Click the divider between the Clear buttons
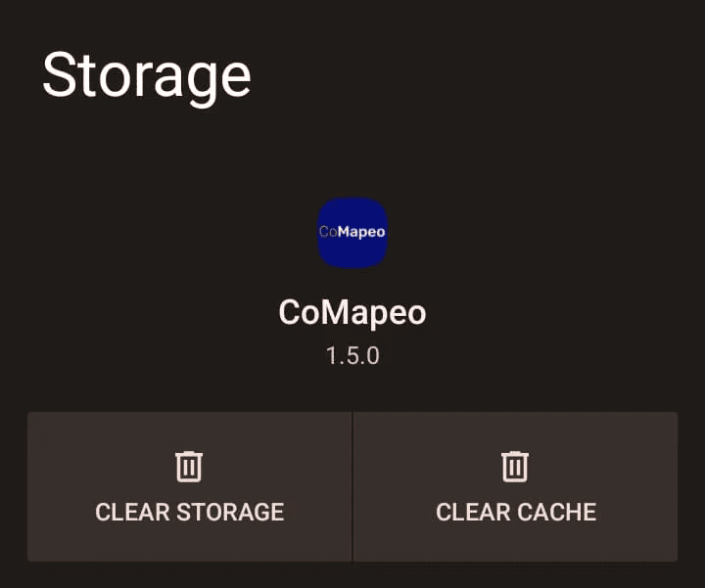 [x=352, y=487]
